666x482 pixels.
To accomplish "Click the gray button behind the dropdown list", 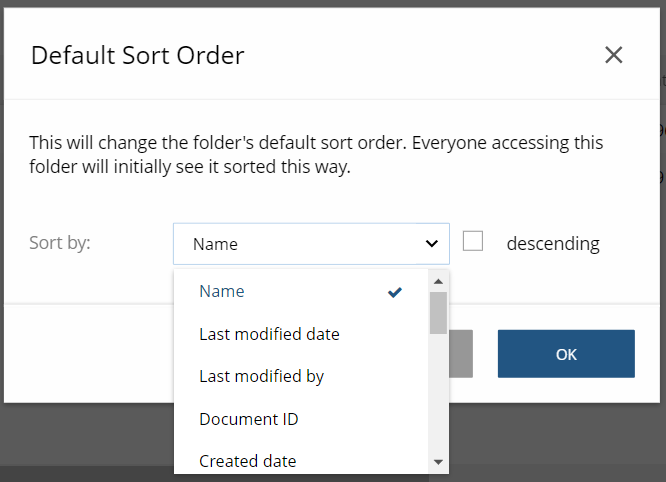I will [461, 354].
